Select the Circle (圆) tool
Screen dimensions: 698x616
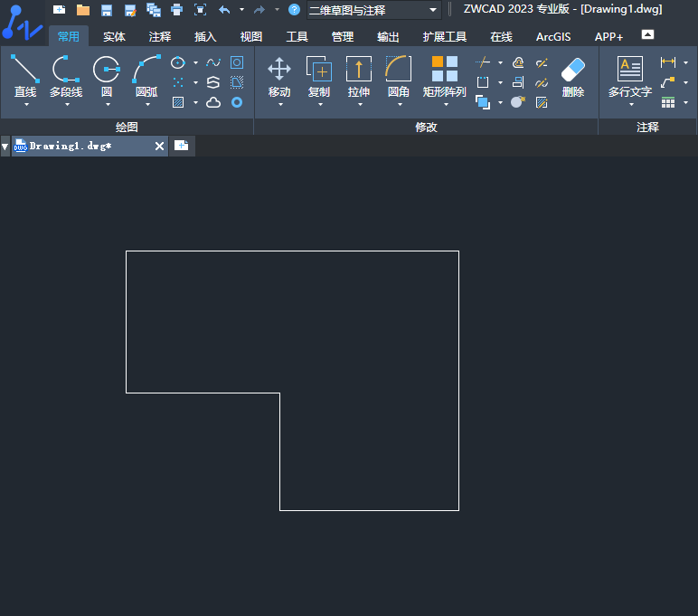pyautogui.click(x=107, y=76)
